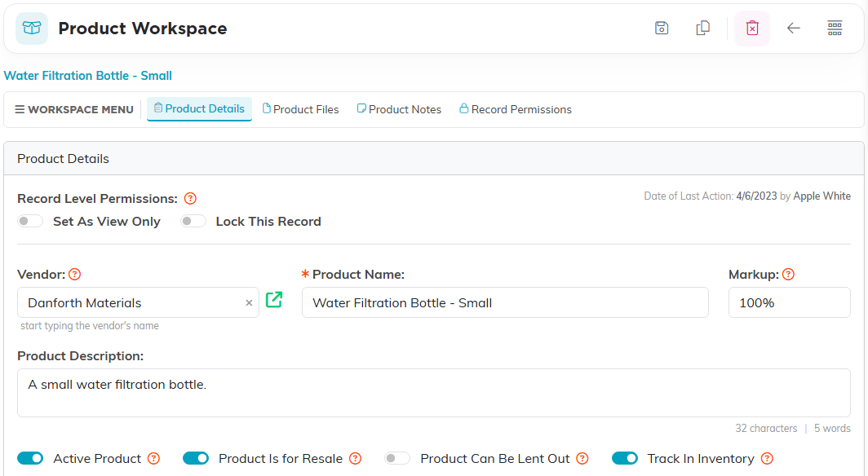Open vendor record via green external-link icon
This screenshot has width=868, height=476.
point(274,300)
